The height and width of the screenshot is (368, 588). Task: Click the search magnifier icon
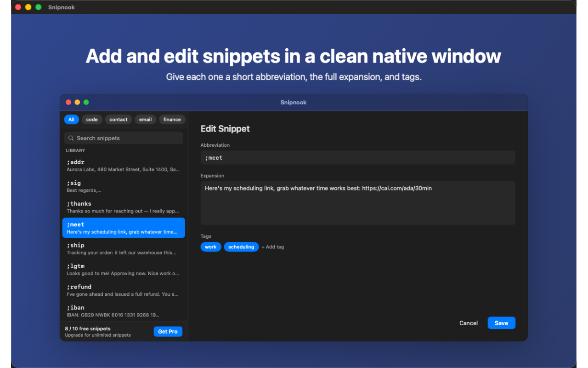click(x=71, y=138)
